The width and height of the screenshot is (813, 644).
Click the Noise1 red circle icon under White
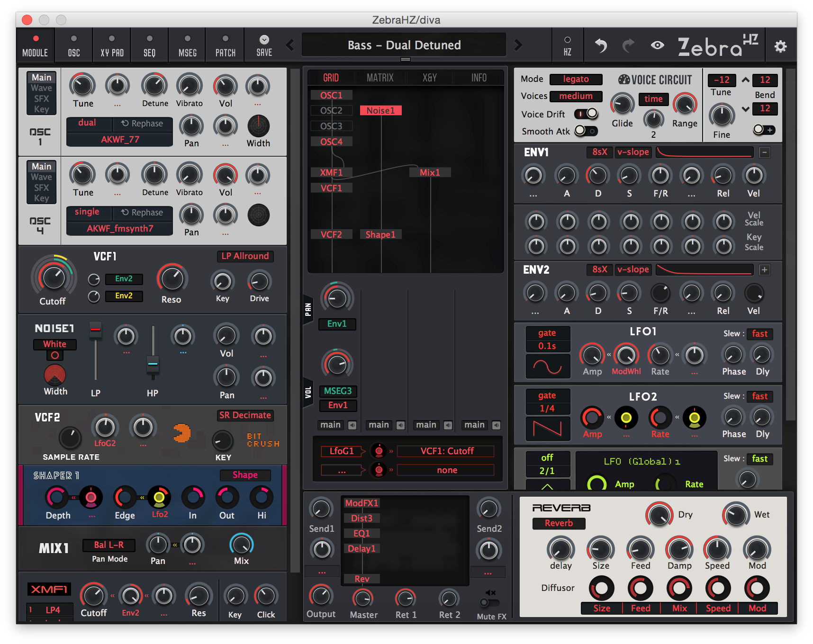(x=55, y=355)
